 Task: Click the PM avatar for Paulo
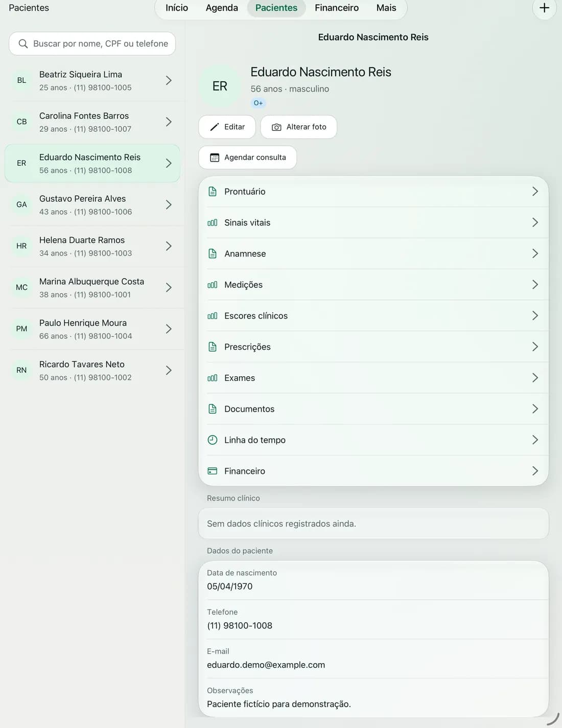coord(21,329)
